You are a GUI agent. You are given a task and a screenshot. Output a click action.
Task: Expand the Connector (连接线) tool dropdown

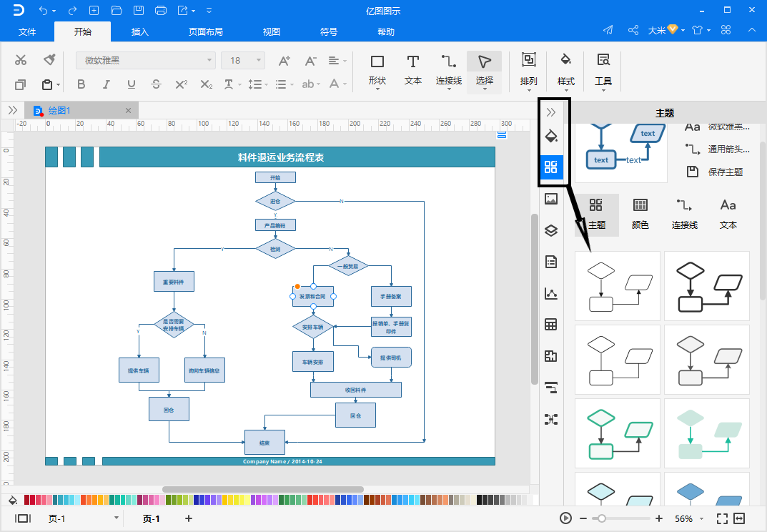click(449, 89)
